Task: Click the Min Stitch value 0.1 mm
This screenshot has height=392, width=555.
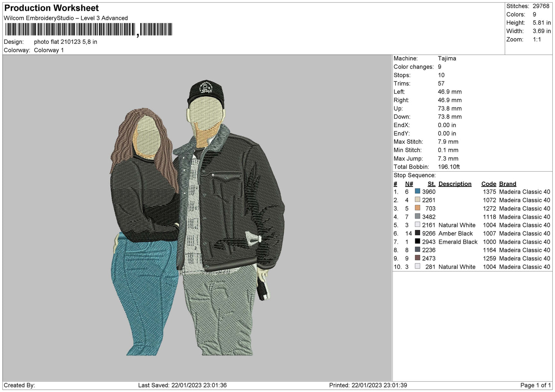Action: pos(448,150)
